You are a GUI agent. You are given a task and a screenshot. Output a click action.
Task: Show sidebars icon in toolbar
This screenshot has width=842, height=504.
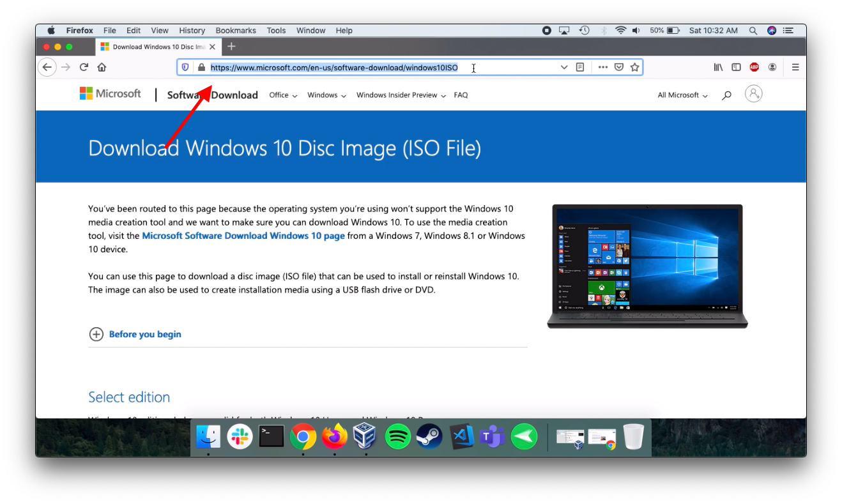(736, 67)
